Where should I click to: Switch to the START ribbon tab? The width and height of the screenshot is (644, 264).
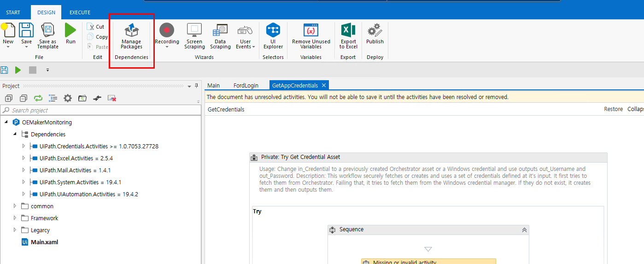tap(13, 12)
